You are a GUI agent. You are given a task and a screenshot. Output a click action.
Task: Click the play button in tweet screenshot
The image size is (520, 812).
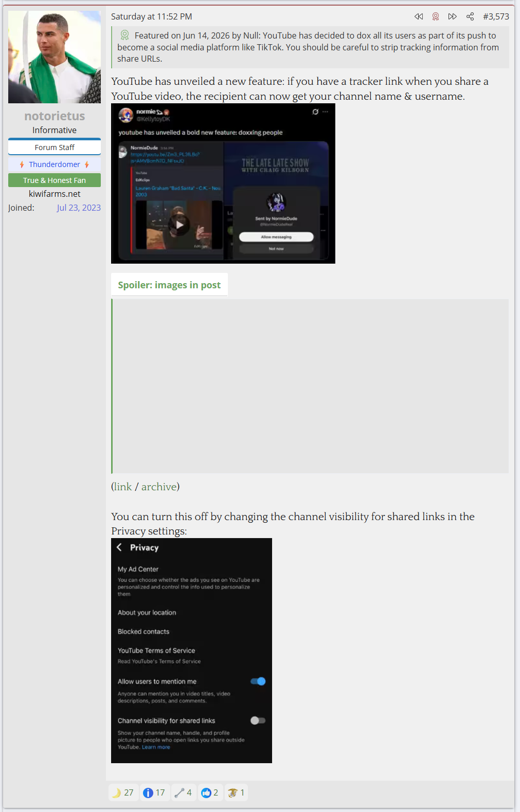pyautogui.click(x=180, y=225)
